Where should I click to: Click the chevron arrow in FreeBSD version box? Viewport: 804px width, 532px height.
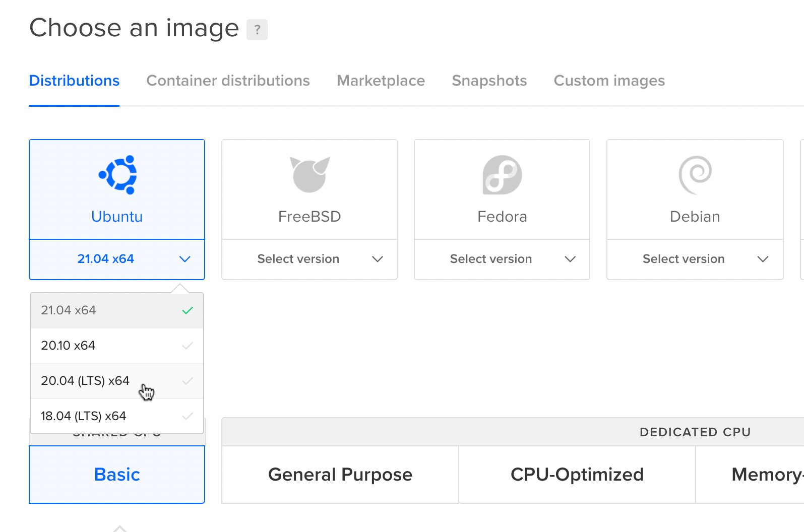pos(378,259)
